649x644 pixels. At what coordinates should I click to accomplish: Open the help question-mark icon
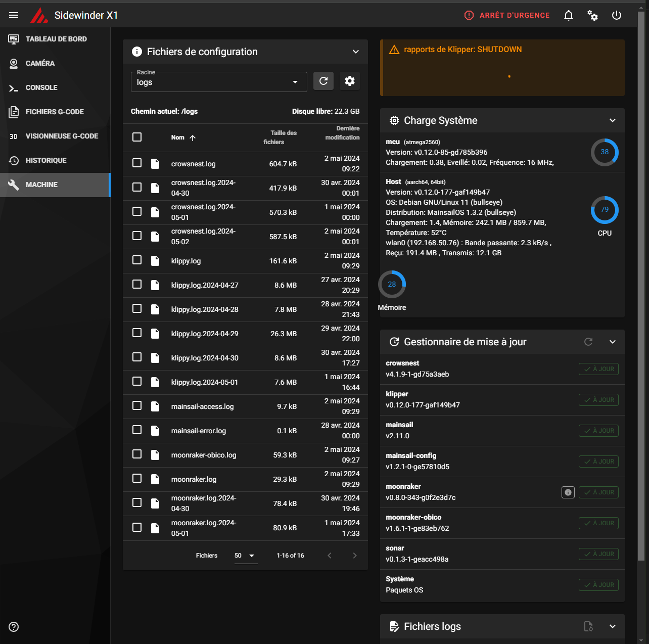point(14,627)
